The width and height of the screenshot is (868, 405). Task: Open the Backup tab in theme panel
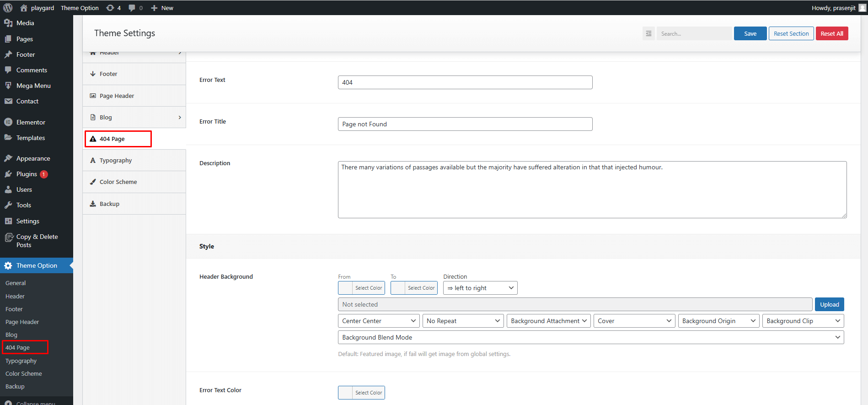134,204
